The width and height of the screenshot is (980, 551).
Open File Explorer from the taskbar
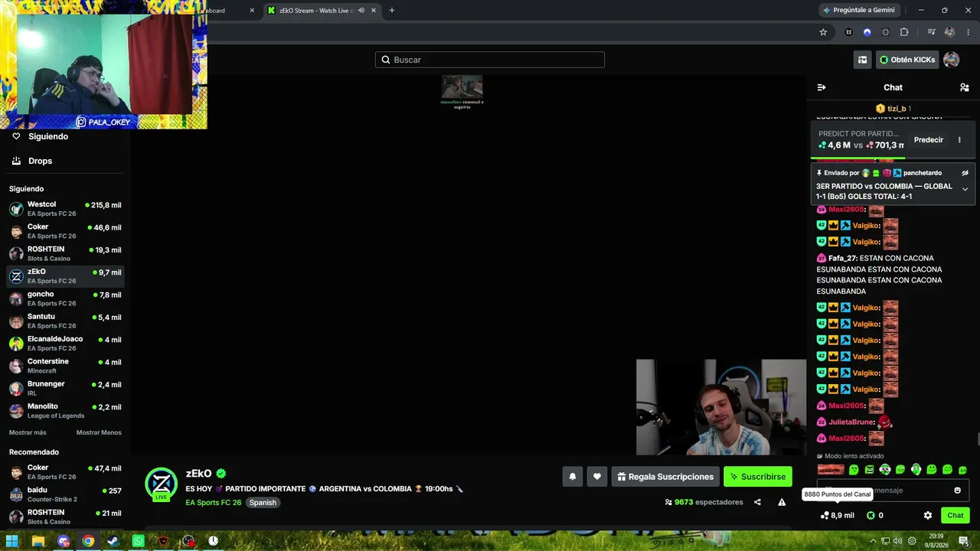(38, 541)
